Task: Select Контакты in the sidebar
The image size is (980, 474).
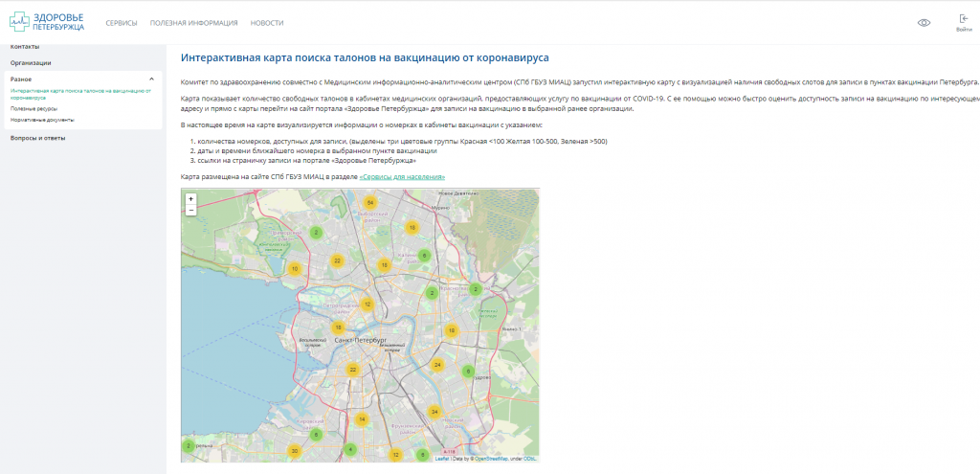Action: pyautogui.click(x=25, y=47)
